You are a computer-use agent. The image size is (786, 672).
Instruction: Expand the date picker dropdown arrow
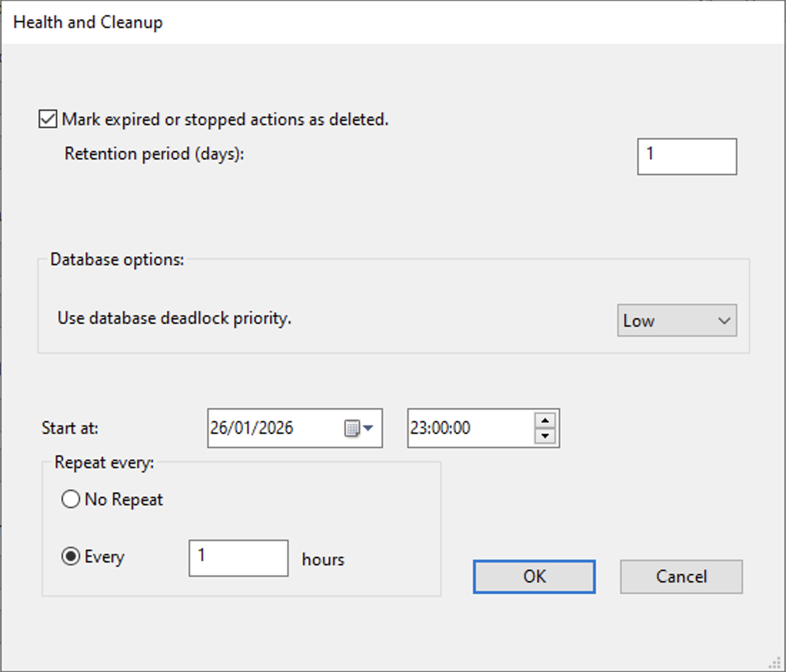(x=369, y=428)
